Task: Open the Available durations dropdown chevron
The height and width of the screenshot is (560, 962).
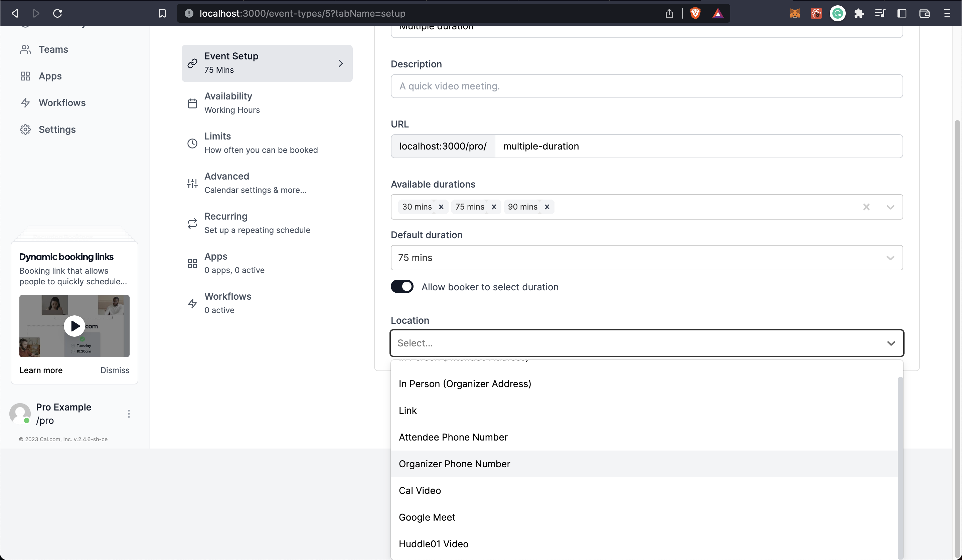Action: (x=890, y=207)
